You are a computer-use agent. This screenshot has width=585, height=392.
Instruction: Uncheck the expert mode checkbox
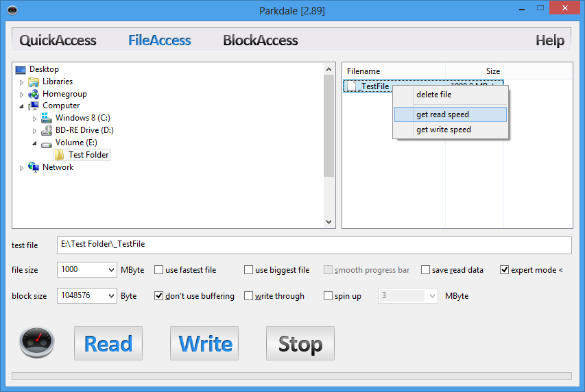[x=504, y=269]
